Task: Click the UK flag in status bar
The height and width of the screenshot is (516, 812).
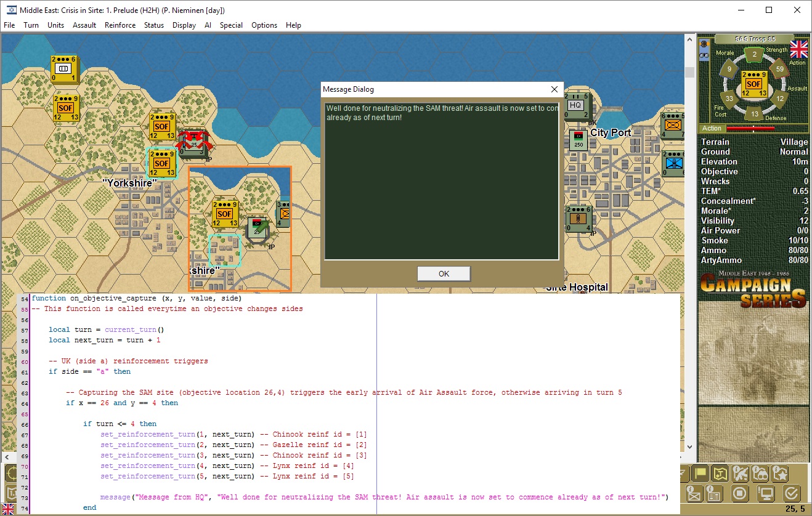Action: point(8,509)
